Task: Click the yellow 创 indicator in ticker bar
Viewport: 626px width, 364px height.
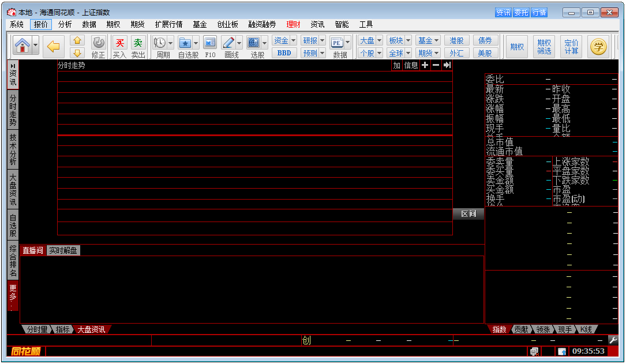Action: (306, 340)
